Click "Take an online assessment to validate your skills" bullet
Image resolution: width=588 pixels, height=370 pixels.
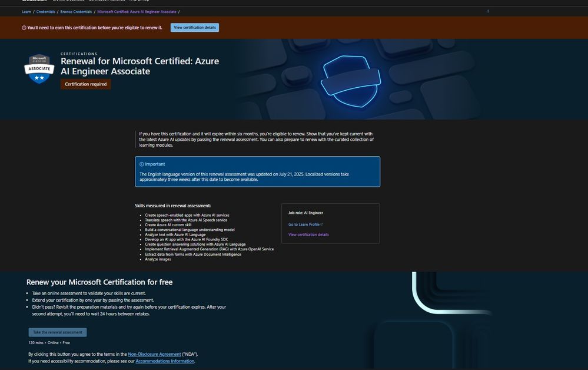point(89,293)
